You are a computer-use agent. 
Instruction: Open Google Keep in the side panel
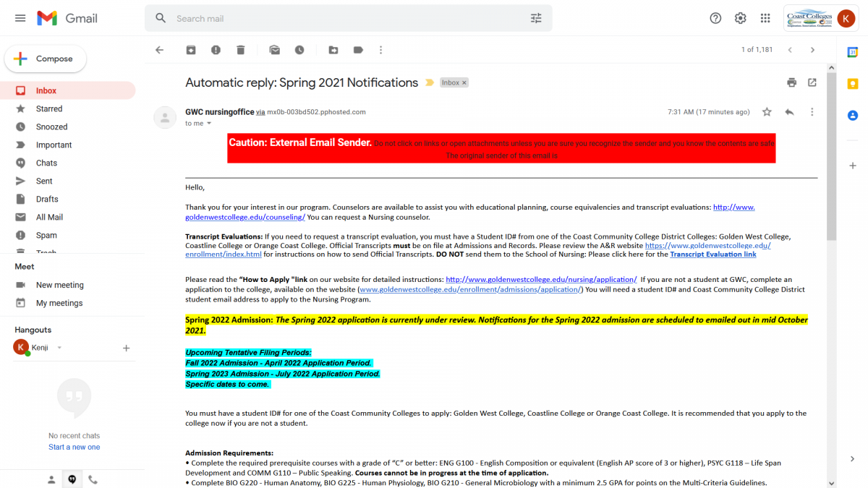853,84
